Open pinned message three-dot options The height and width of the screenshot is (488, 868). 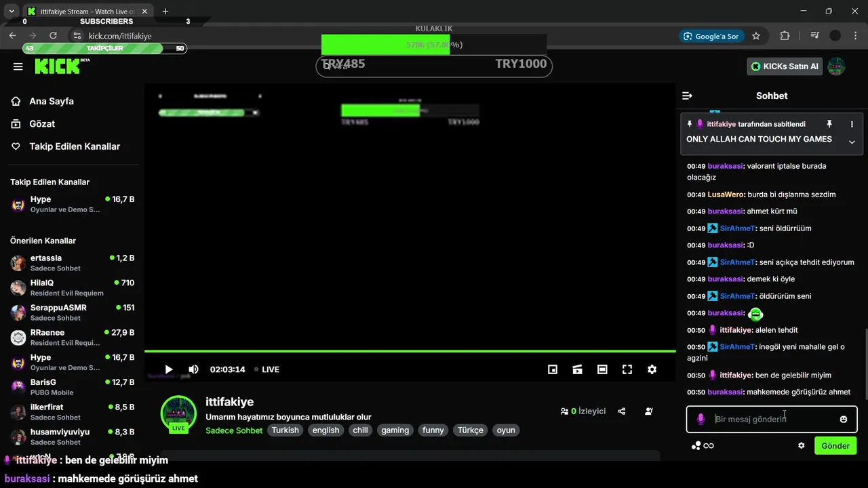(852, 124)
